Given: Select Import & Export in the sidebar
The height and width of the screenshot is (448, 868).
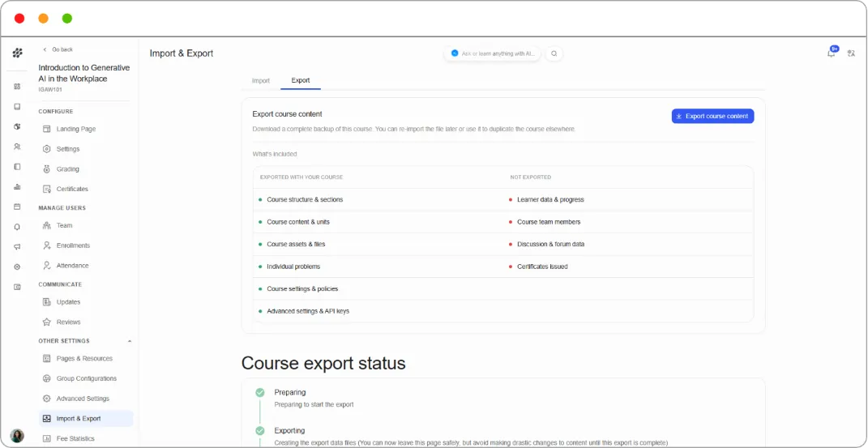Looking at the screenshot, I should (x=86, y=419).
